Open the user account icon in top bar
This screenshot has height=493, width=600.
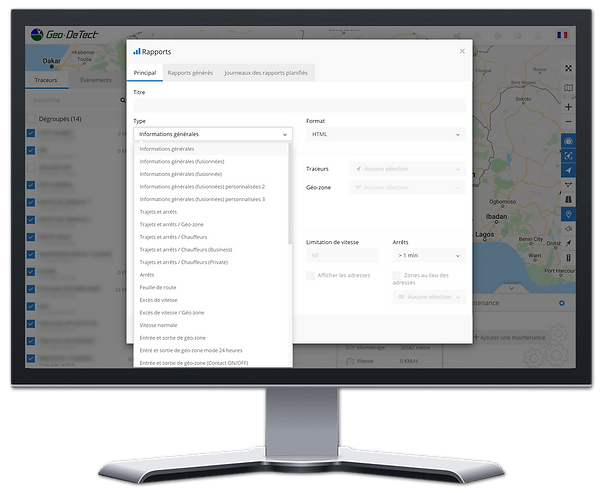tap(538, 36)
